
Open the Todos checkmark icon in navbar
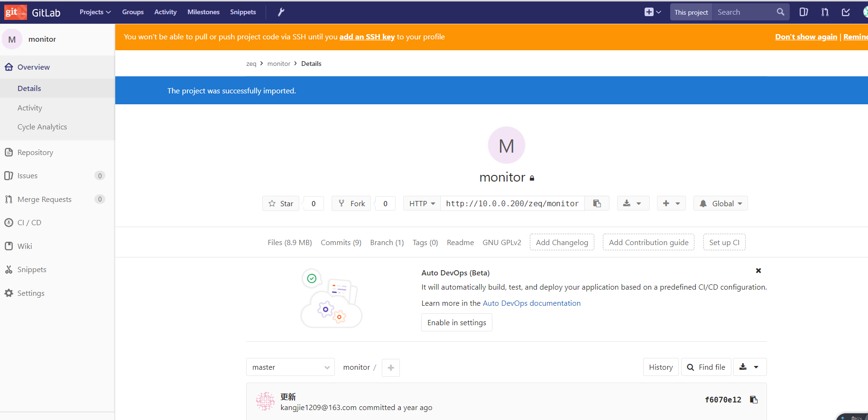click(x=846, y=12)
